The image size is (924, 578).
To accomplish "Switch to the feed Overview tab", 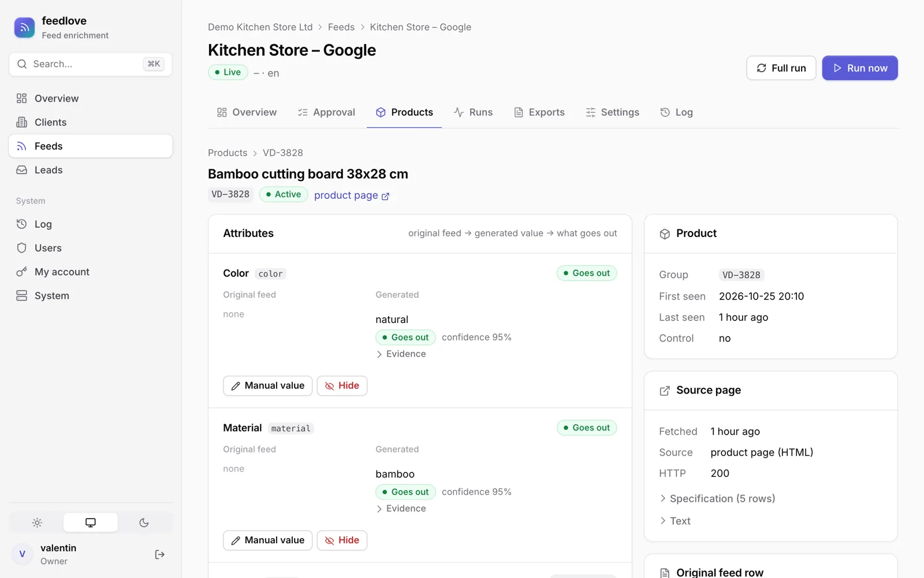I will click(x=247, y=112).
